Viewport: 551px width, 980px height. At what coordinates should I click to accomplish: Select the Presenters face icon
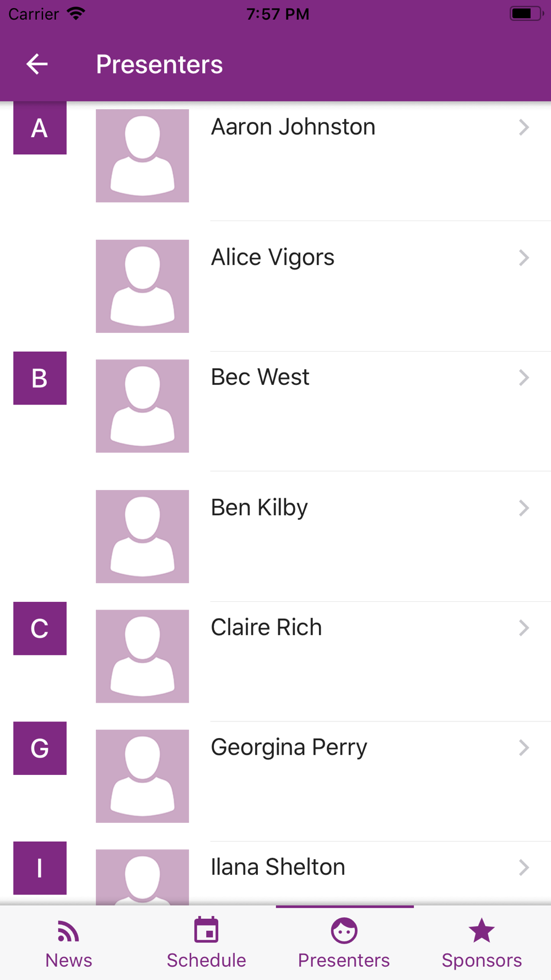pos(344,931)
